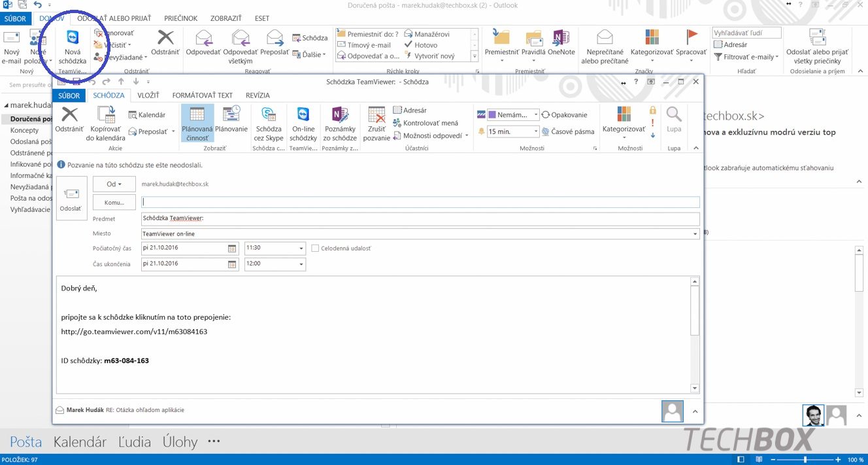This screenshot has height=465, width=868.
Task: Toggle the Plánovaná činnosť view
Action: pyautogui.click(x=197, y=124)
